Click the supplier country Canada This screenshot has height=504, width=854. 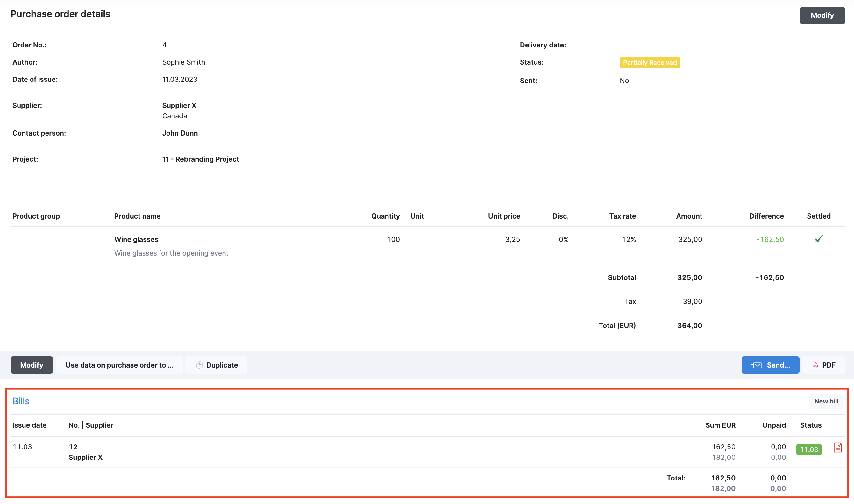(x=175, y=116)
